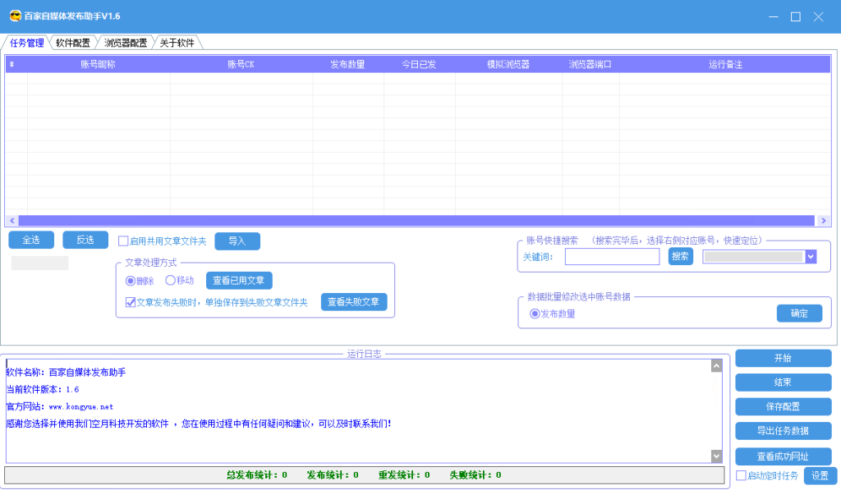The width and height of the screenshot is (841, 504).
Task: Enable the 启动定时任务 checkbox
Action: click(742, 475)
